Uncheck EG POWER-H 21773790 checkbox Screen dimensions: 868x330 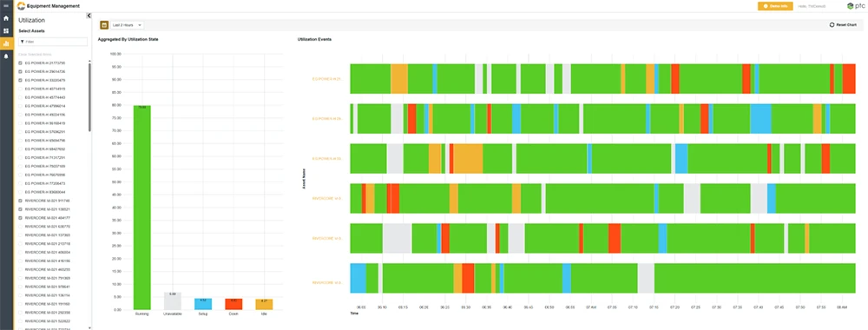coord(21,63)
